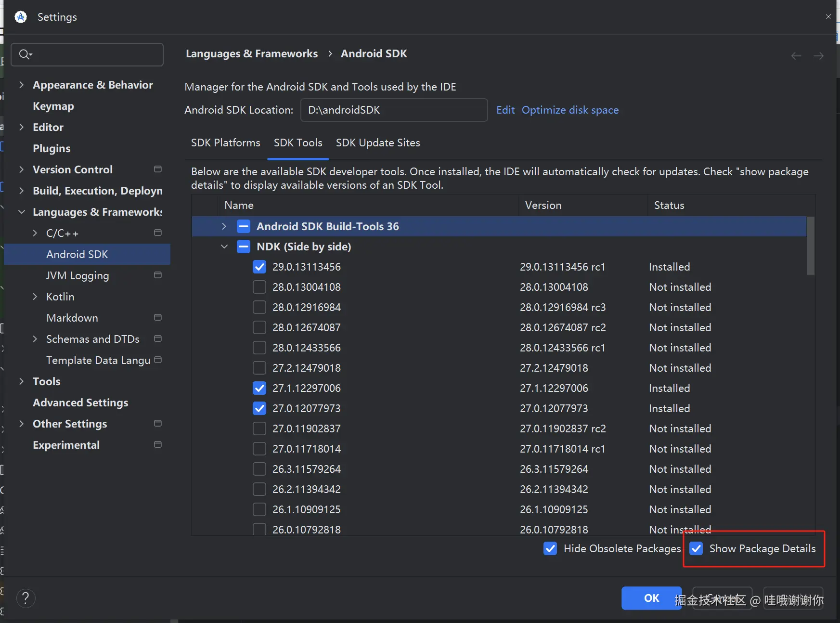
Task: Click the forward navigation arrow icon
Action: coord(818,56)
